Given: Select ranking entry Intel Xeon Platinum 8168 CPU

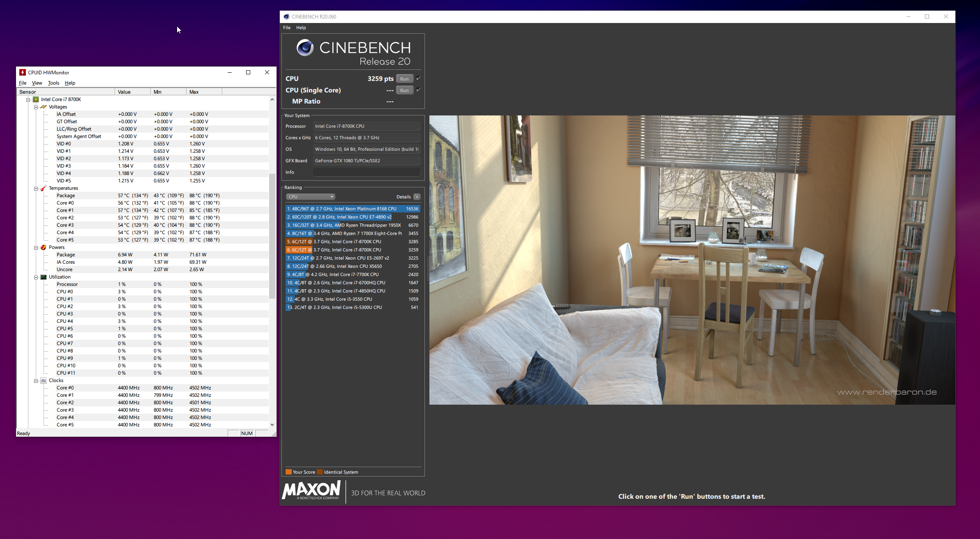Looking at the screenshot, I should tap(353, 209).
